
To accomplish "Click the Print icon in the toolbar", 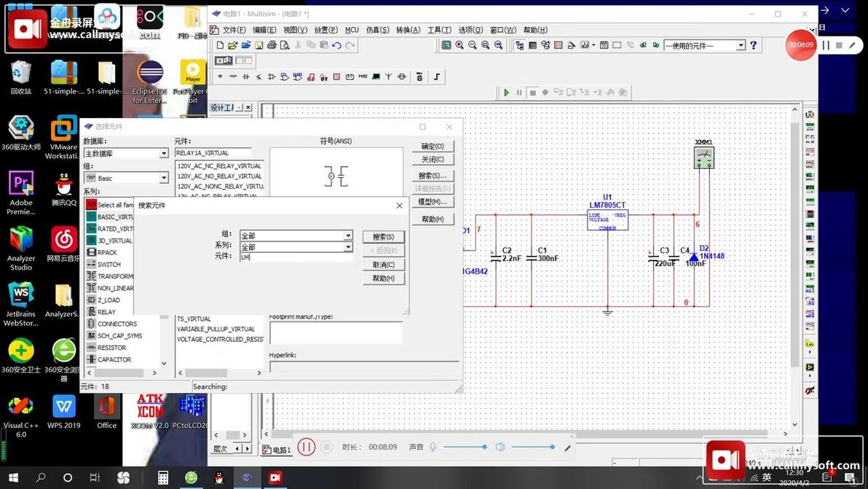I will pyautogui.click(x=272, y=45).
